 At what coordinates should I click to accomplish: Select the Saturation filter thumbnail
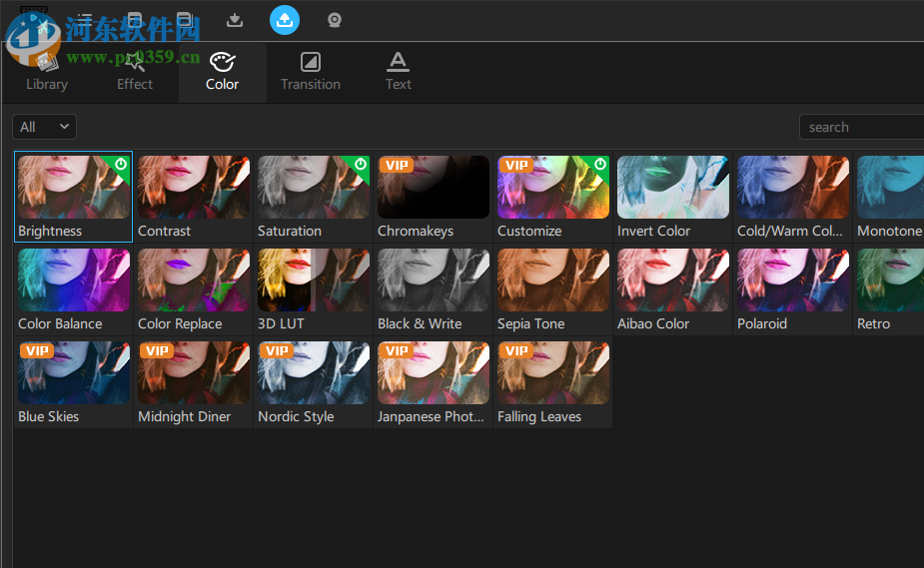[x=314, y=188]
